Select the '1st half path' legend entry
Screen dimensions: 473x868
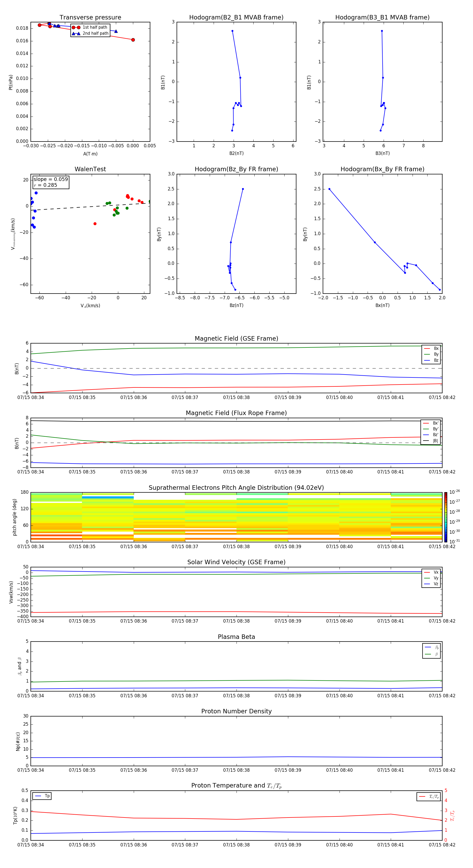click(x=90, y=27)
